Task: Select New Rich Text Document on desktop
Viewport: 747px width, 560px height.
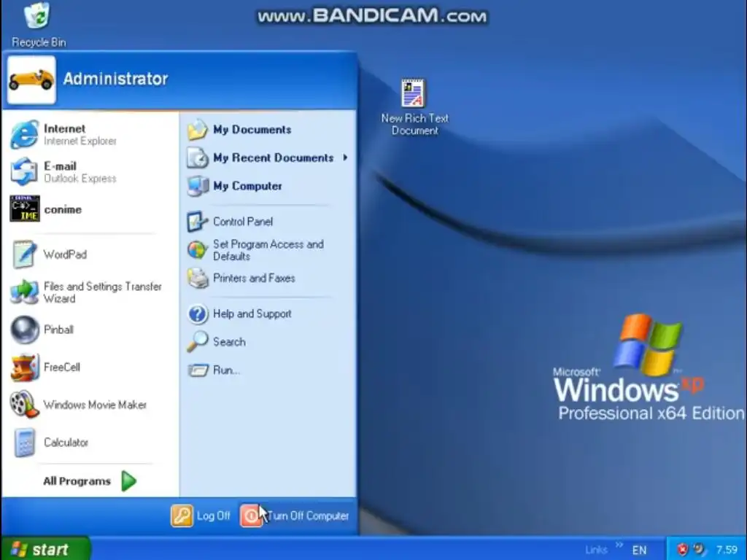Action: [414, 107]
